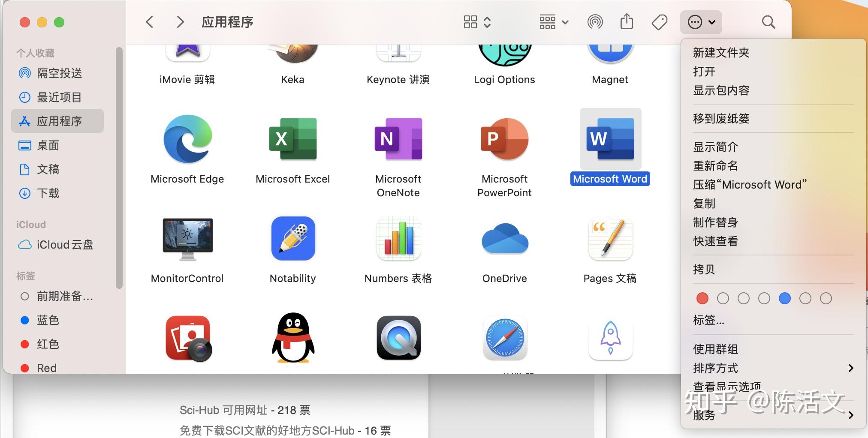This screenshot has height=438, width=868.
Task: Open the group-by dropdown in toolbar
Action: (554, 22)
